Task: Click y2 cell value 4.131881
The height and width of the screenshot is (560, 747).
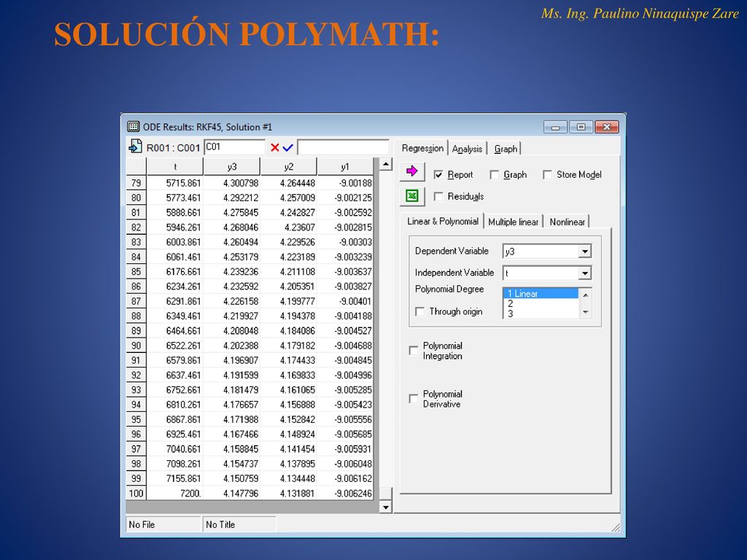Action: (x=288, y=494)
